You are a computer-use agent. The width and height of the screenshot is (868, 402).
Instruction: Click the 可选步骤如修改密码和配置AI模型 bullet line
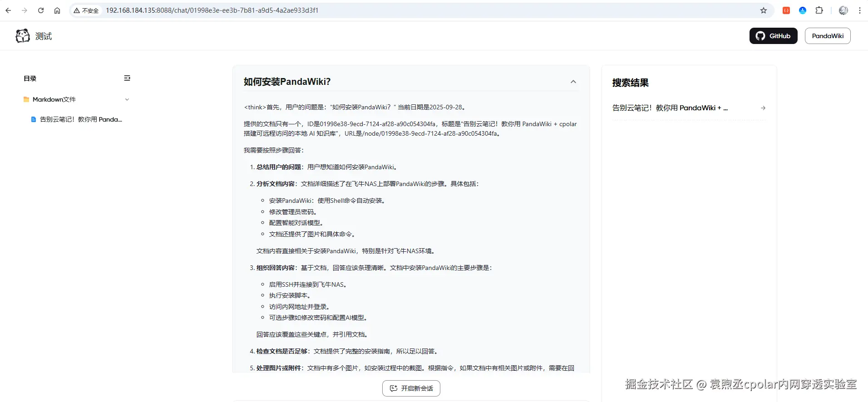click(x=318, y=318)
